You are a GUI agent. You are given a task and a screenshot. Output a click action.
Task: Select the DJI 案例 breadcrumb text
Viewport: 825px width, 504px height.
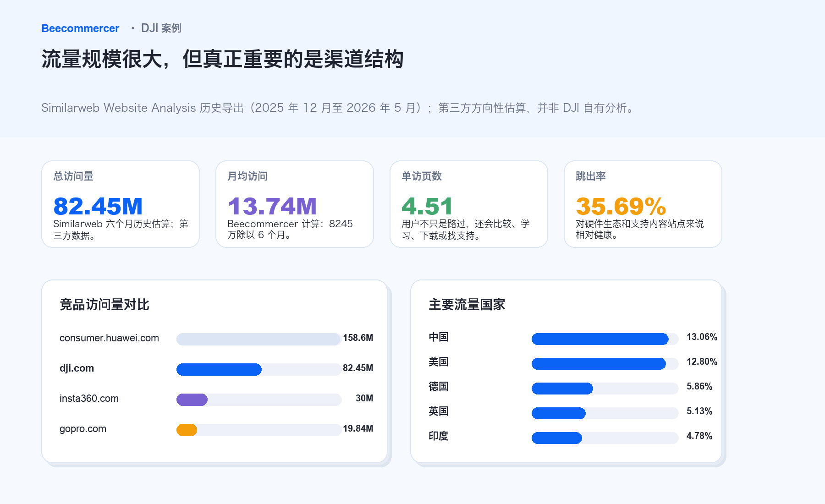point(161,28)
